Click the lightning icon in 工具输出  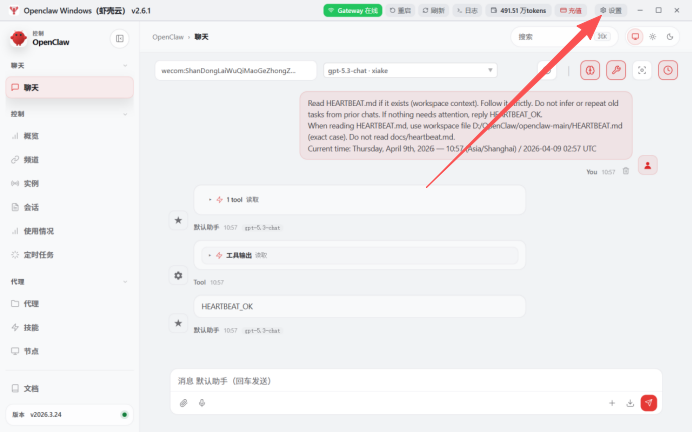[219, 255]
